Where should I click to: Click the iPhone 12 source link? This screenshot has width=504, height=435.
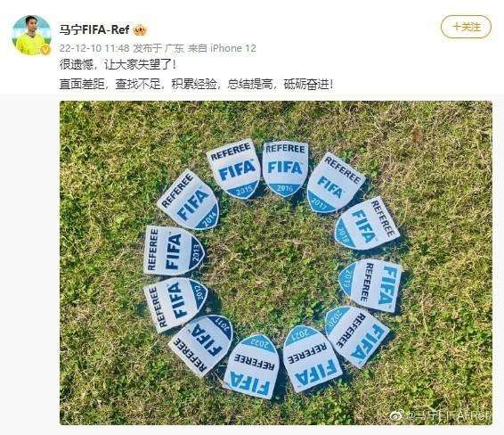pos(233,48)
